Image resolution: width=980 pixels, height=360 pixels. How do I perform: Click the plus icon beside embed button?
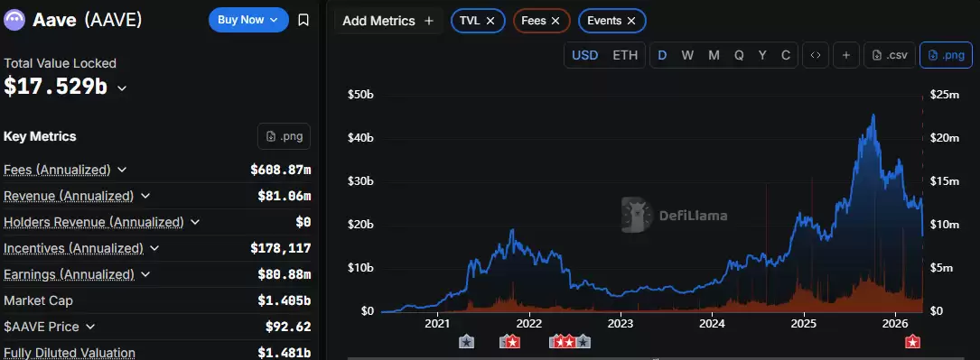click(846, 55)
